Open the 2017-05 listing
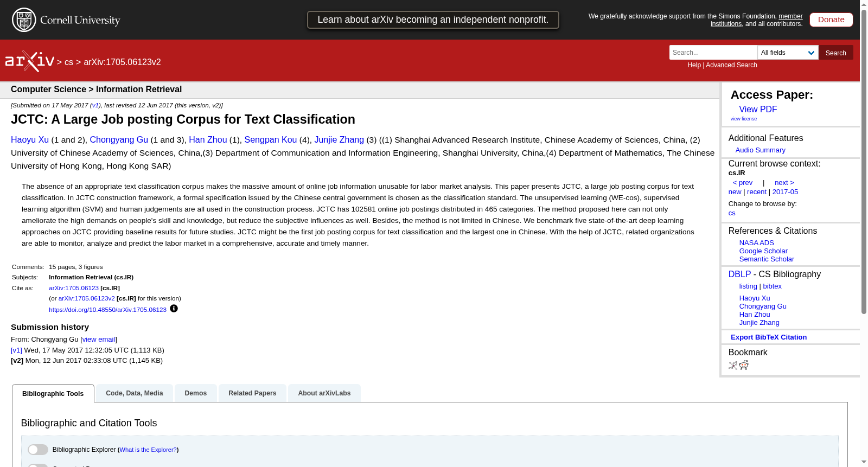 (785, 192)
